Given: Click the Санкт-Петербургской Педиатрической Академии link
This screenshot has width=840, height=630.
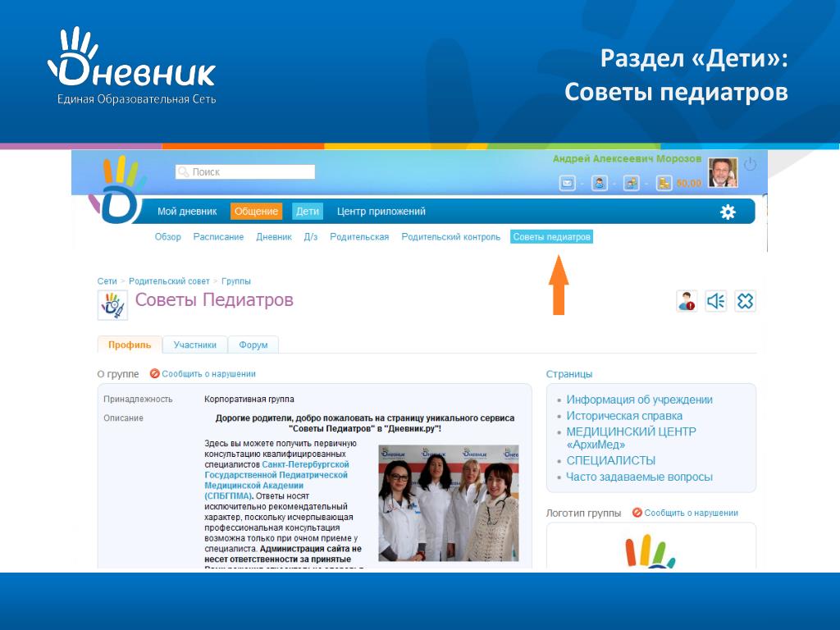Looking at the screenshot, I should [x=277, y=480].
